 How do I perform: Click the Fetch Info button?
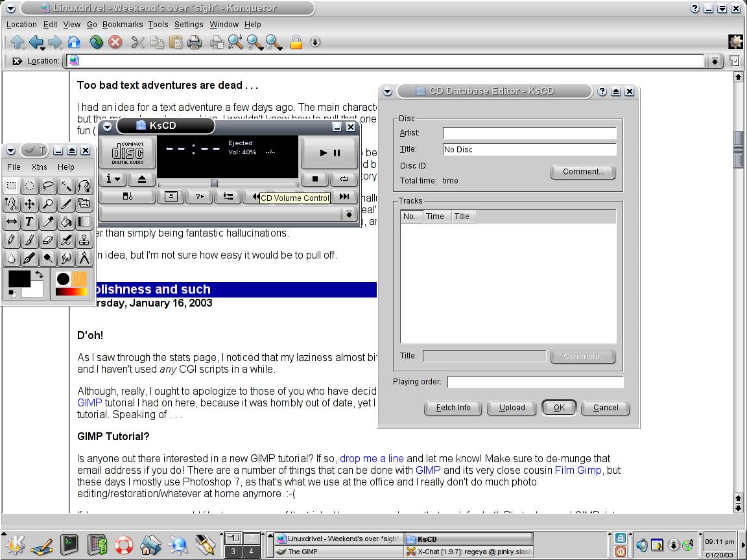click(453, 408)
